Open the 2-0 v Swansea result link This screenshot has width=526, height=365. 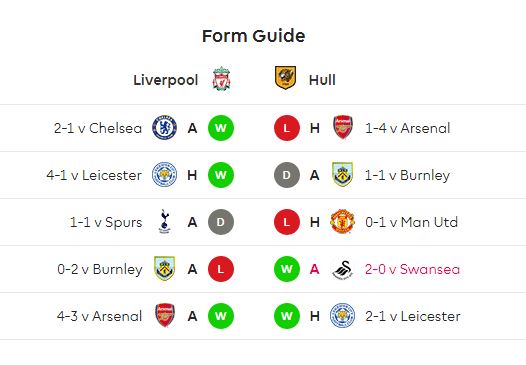tap(412, 269)
